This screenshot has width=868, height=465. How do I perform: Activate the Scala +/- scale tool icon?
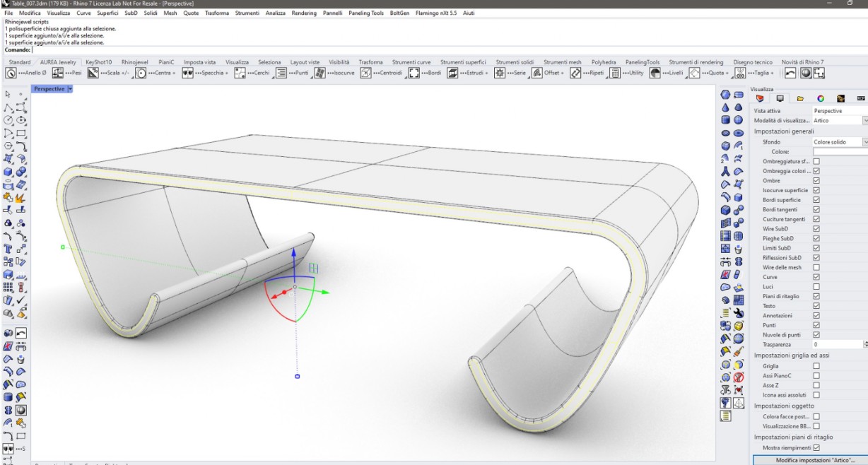[92, 73]
